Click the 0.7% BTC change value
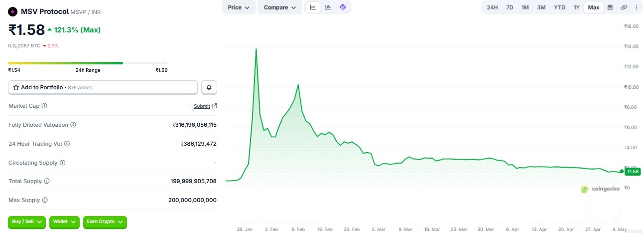 53,46
